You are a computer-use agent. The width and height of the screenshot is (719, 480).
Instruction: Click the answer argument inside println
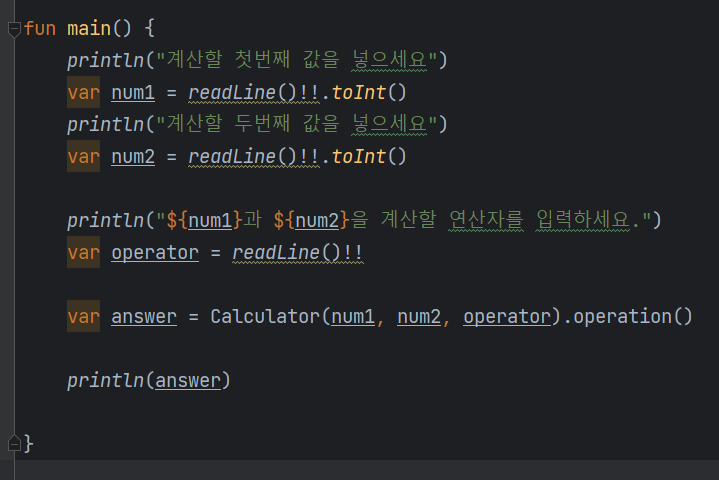[188, 381]
